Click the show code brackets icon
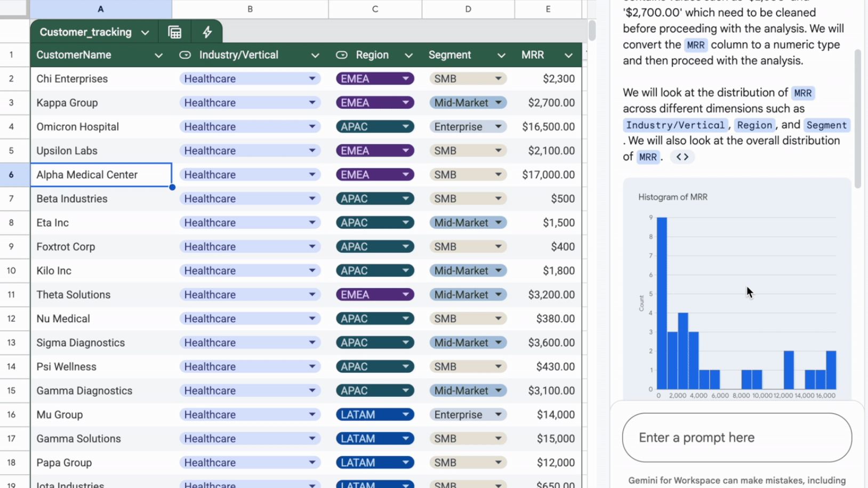This screenshot has width=868, height=488. (x=682, y=157)
